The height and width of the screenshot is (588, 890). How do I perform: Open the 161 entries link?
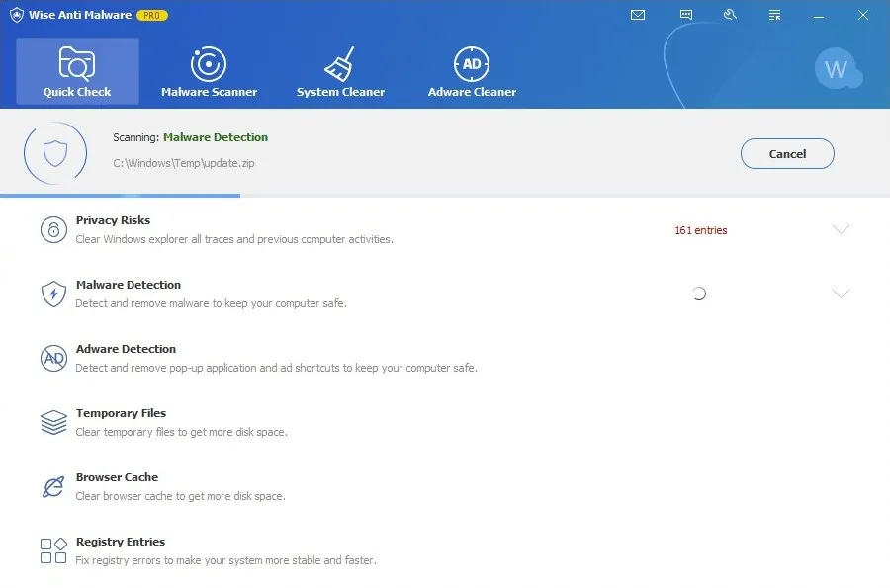pyautogui.click(x=700, y=229)
